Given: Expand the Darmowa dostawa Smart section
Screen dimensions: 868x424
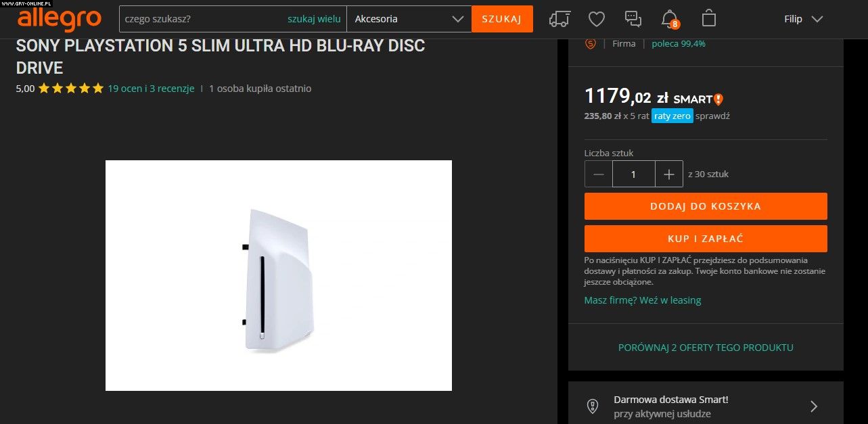Looking at the screenshot, I should (x=706, y=406).
